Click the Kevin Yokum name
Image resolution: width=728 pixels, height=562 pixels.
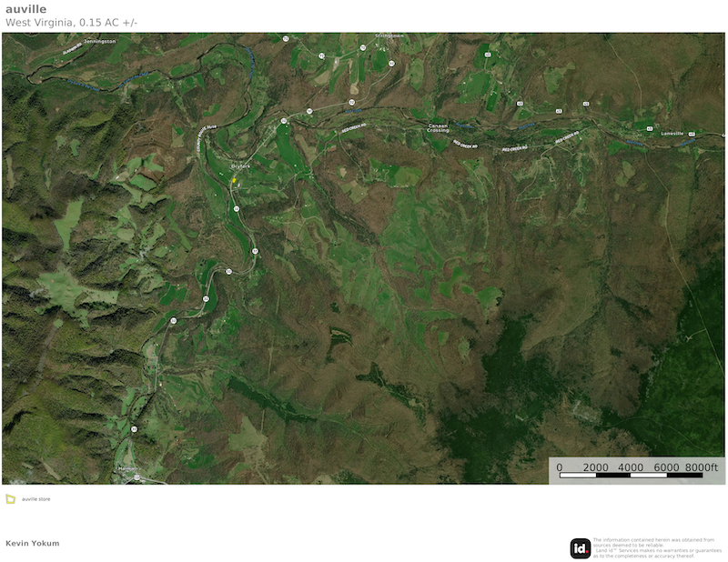click(32, 543)
